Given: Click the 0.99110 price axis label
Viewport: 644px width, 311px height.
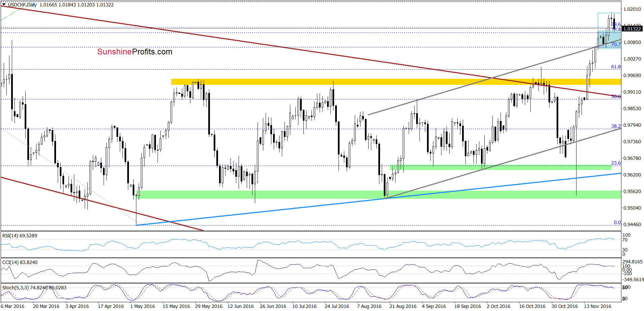Looking at the screenshot, I should coord(632,92).
